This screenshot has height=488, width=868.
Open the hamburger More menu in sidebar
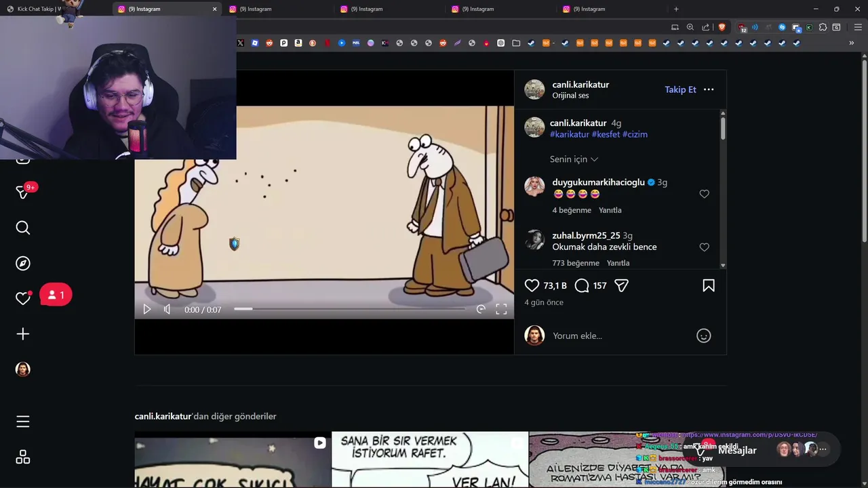point(23,422)
